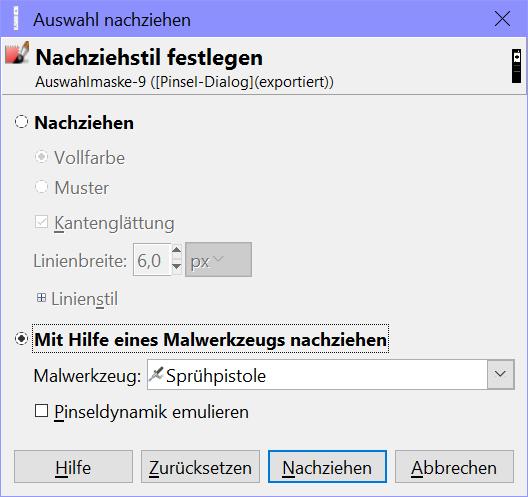Click the Hilfe button

pyautogui.click(x=73, y=467)
